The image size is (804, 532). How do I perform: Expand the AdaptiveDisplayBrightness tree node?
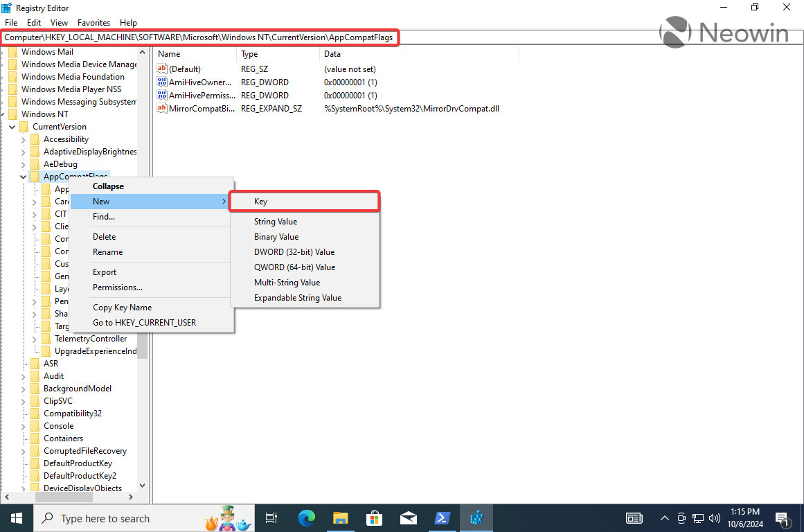23,152
